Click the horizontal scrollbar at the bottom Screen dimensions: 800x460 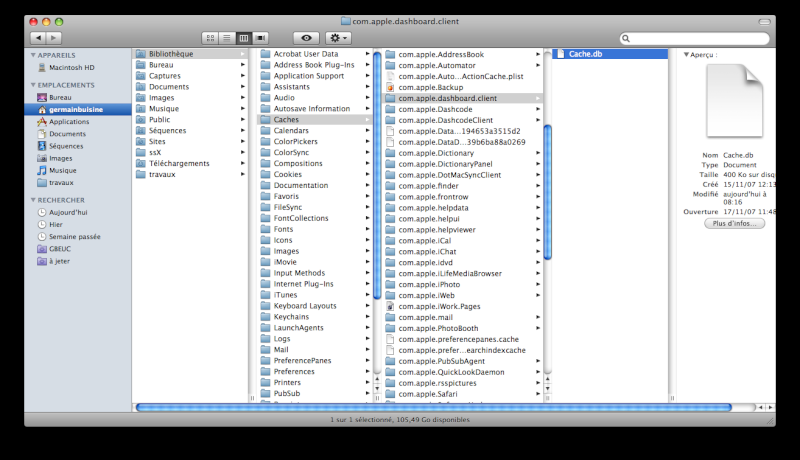(434, 407)
